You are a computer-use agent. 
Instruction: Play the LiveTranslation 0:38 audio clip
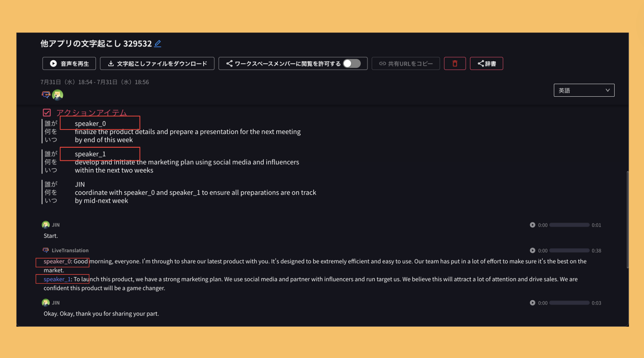[532, 251]
